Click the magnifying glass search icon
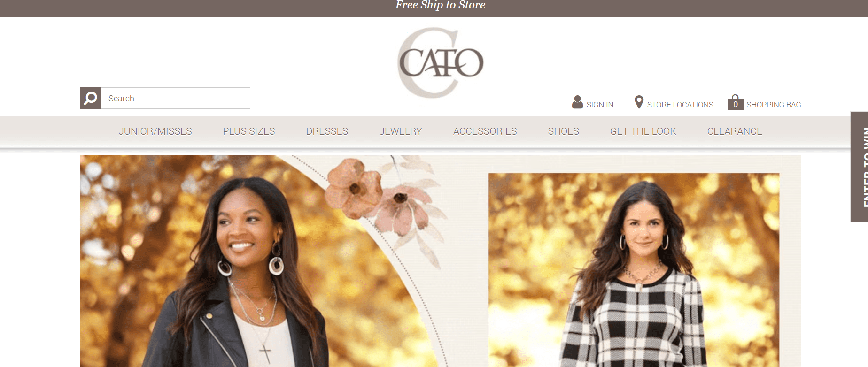 [x=91, y=99]
